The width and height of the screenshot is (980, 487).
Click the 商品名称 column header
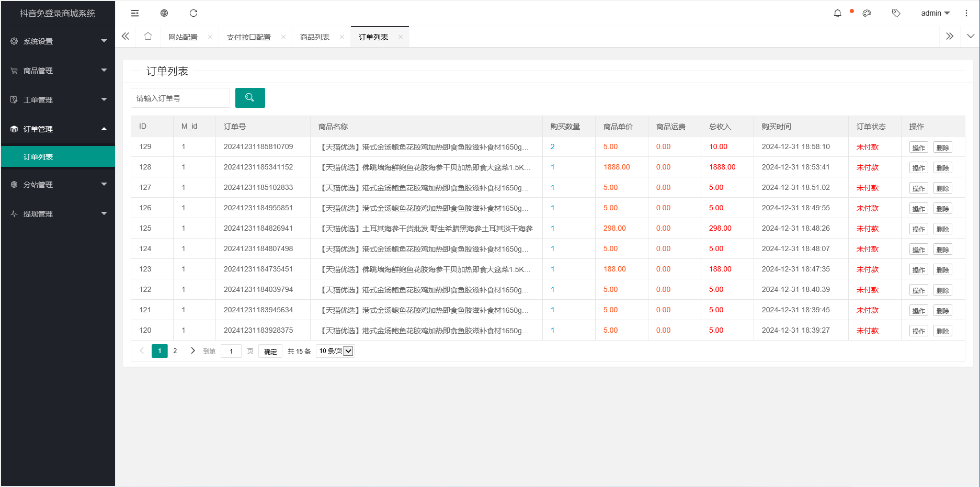click(333, 127)
